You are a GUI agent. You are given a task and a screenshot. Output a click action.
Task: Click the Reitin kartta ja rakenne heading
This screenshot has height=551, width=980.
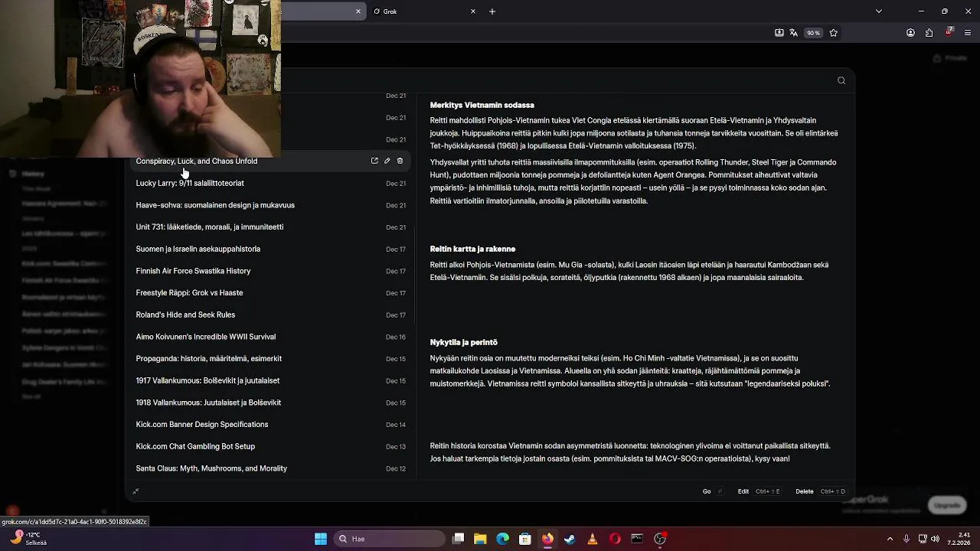click(x=472, y=249)
